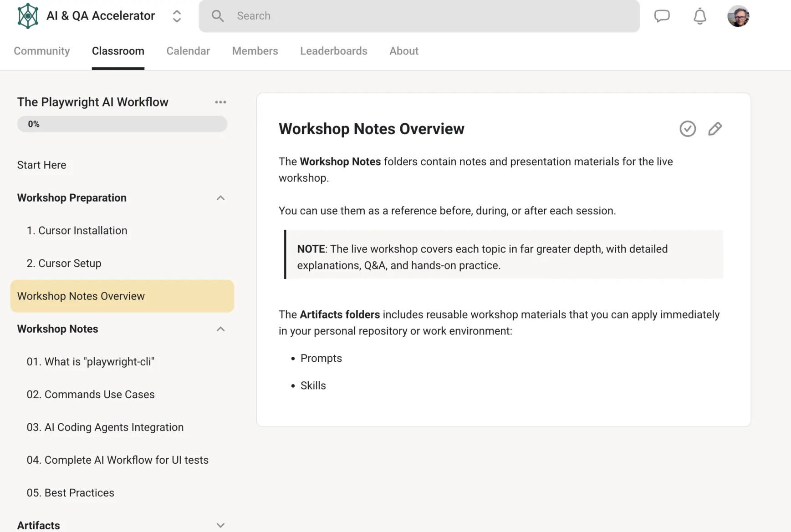This screenshot has width=791, height=532.
Task: Open the notifications bell
Action: click(700, 16)
